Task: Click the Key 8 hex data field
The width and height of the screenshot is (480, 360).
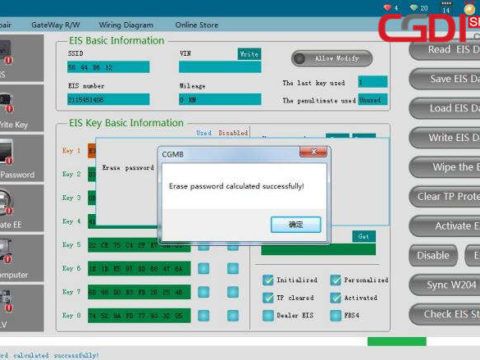Action: click(139, 315)
